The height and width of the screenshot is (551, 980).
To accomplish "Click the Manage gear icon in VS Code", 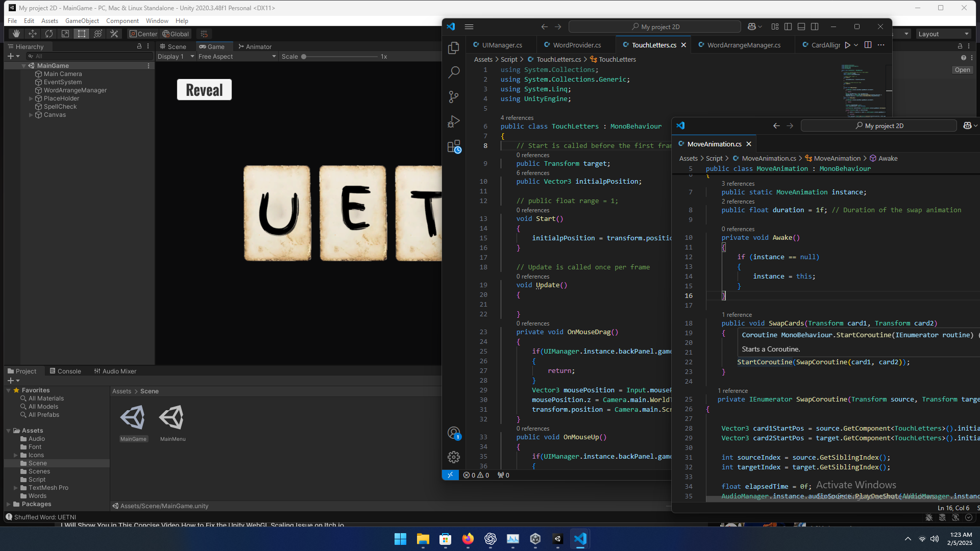I will tap(453, 457).
